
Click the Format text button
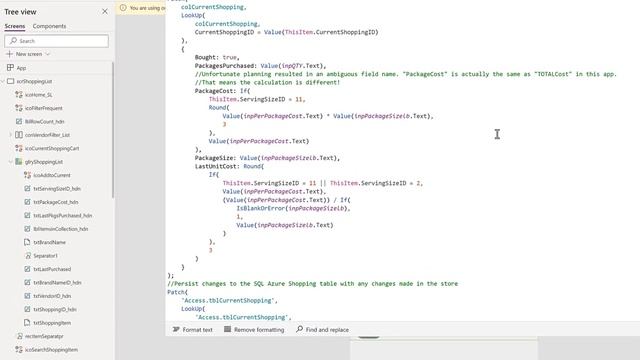pyautogui.click(x=192, y=329)
